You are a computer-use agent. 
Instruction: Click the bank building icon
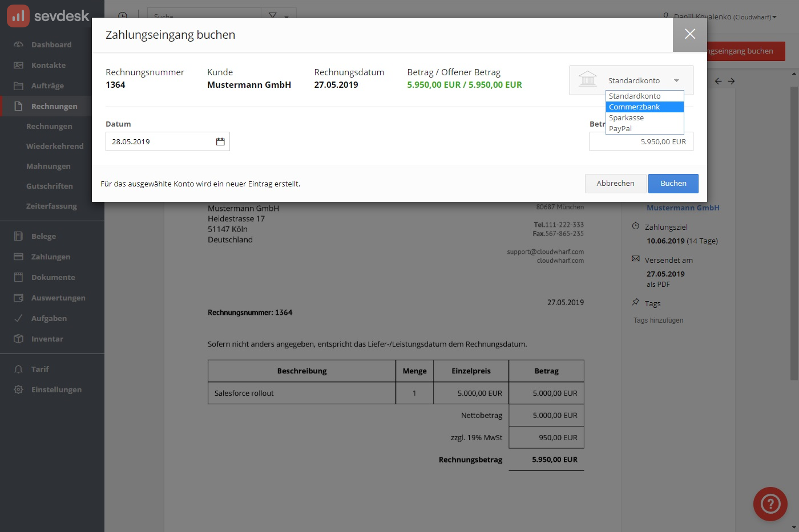coord(587,79)
